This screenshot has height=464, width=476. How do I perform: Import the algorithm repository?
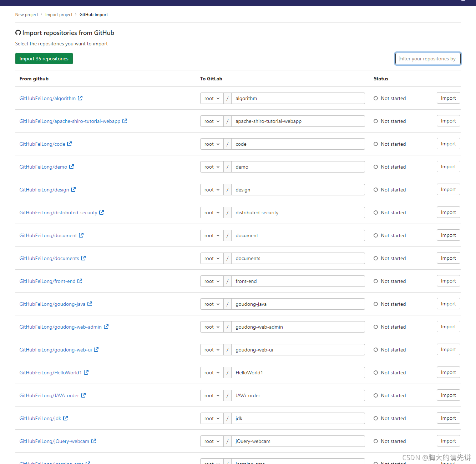pos(448,98)
